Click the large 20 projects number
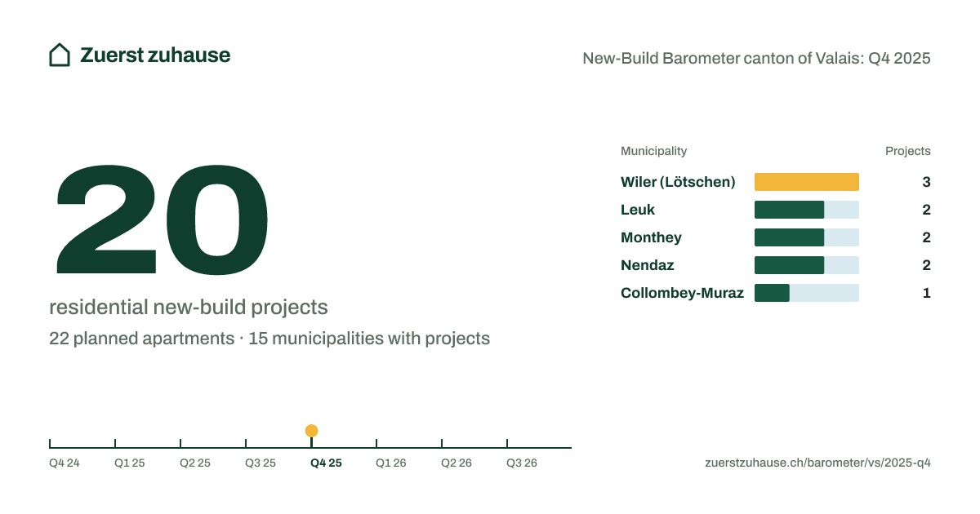The image size is (980, 514). (162, 219)
